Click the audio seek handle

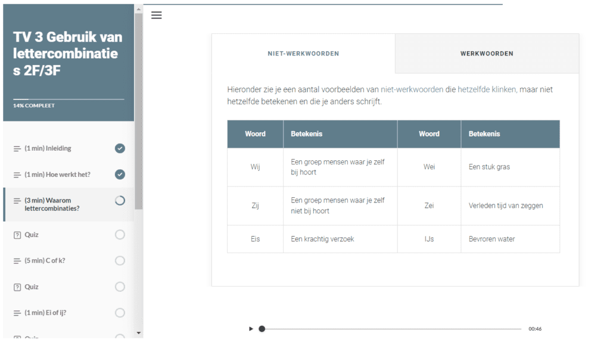click(x=262, y=329)
